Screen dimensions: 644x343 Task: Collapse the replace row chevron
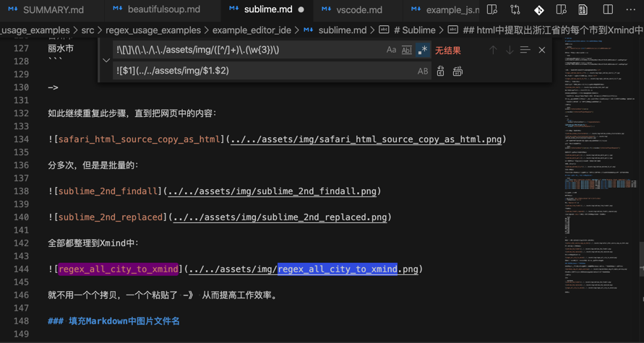pos(106,61)
